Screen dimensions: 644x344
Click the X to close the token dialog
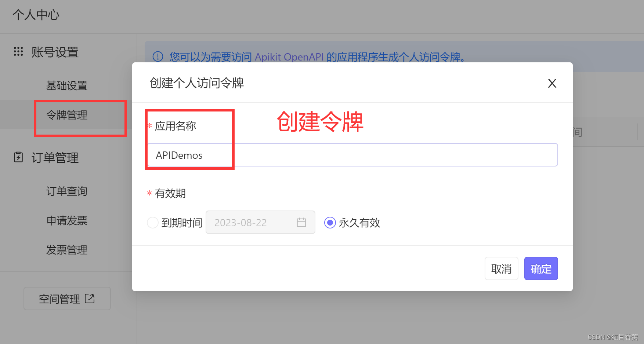[x=552, y=83]
